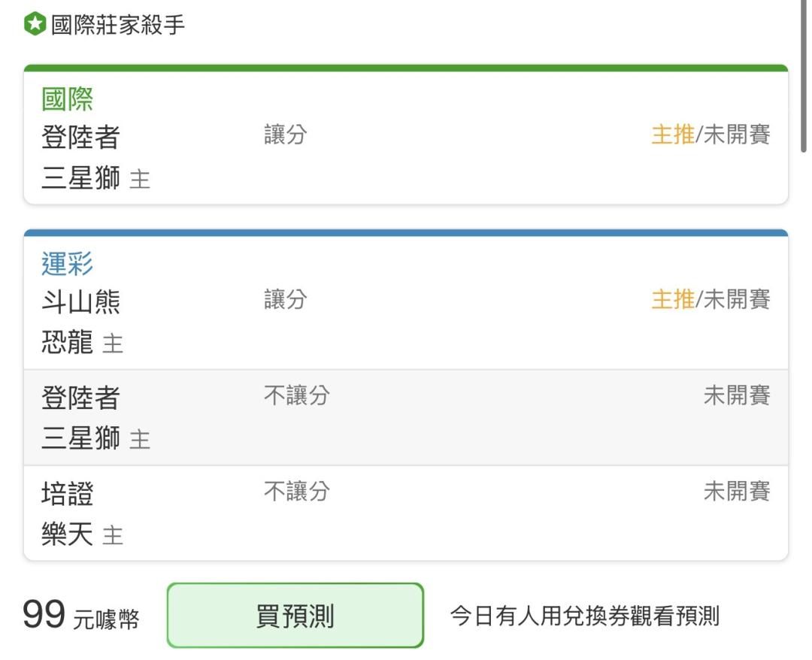Open 登陸者 team in 國際 section

point(80,137)
